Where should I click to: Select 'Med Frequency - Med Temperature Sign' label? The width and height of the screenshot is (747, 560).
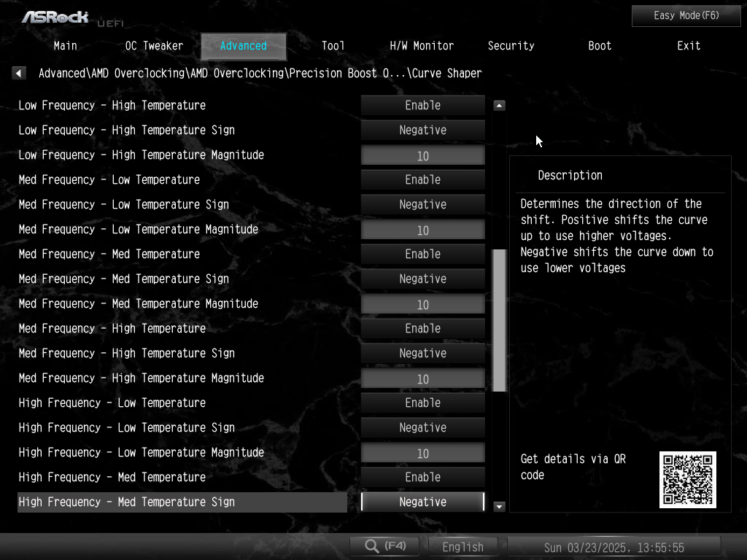124,279
